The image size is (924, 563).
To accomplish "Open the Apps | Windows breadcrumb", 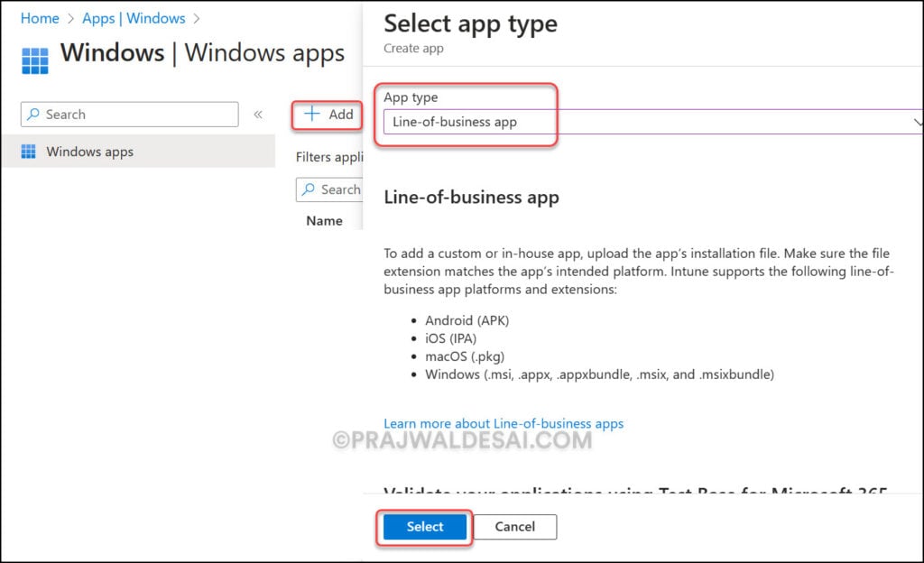I will pos(134,18).
